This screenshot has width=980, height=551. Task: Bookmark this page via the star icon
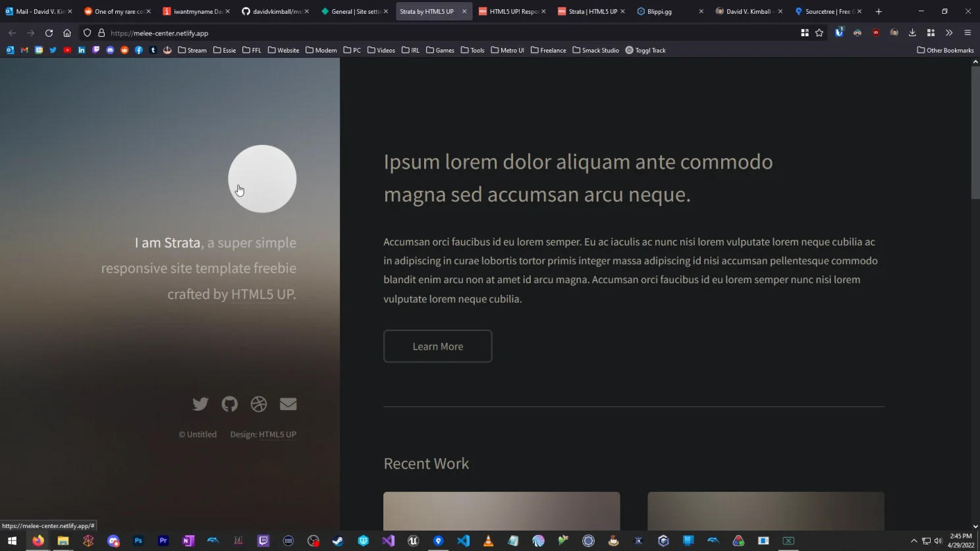819,32
